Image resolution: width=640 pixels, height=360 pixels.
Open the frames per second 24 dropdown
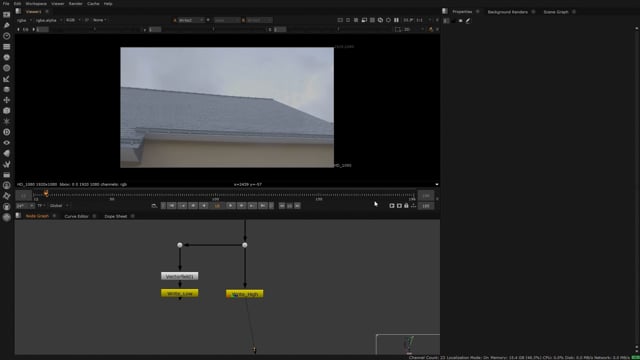click(x=25, y=206)
